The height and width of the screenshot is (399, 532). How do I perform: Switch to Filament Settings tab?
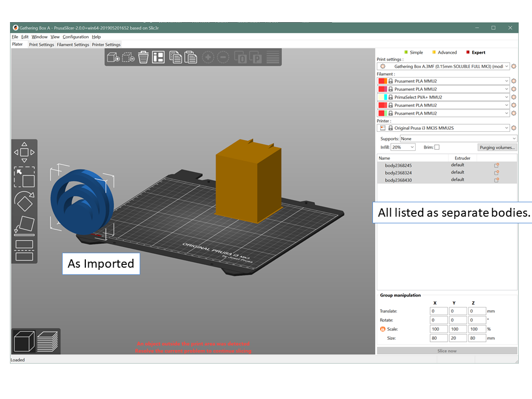pyautogui.click(x=73, y=44)
